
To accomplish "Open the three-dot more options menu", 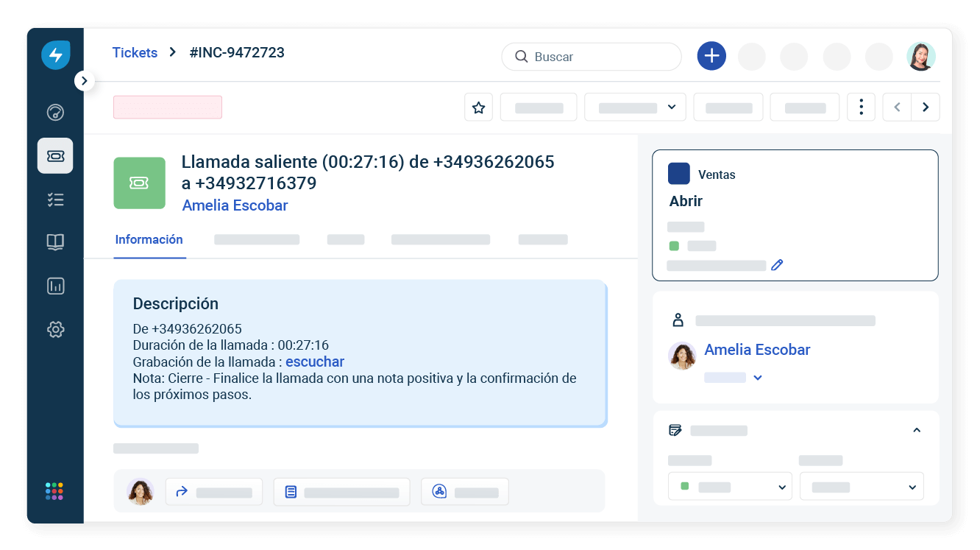I will click(x=861, y=107).
